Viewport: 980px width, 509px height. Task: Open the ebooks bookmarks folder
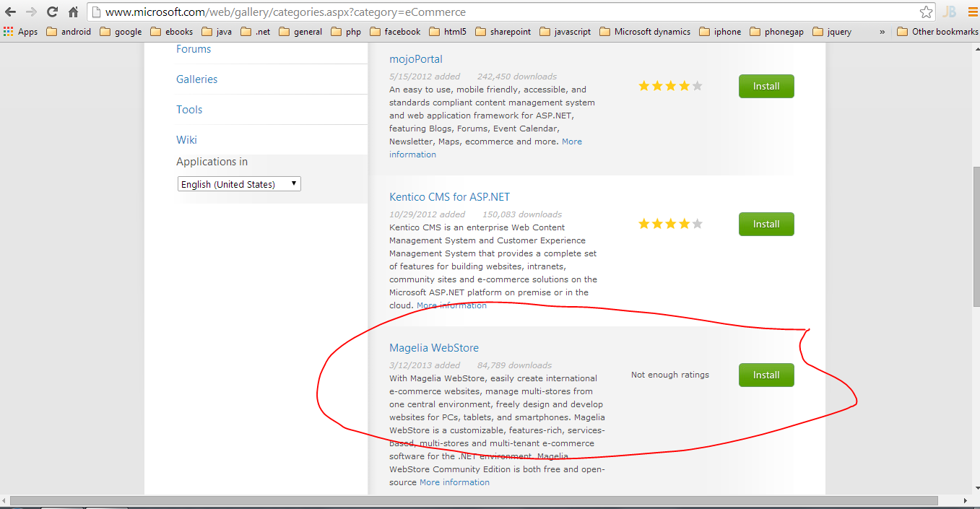pyautogui.click(x=172, y=32)
